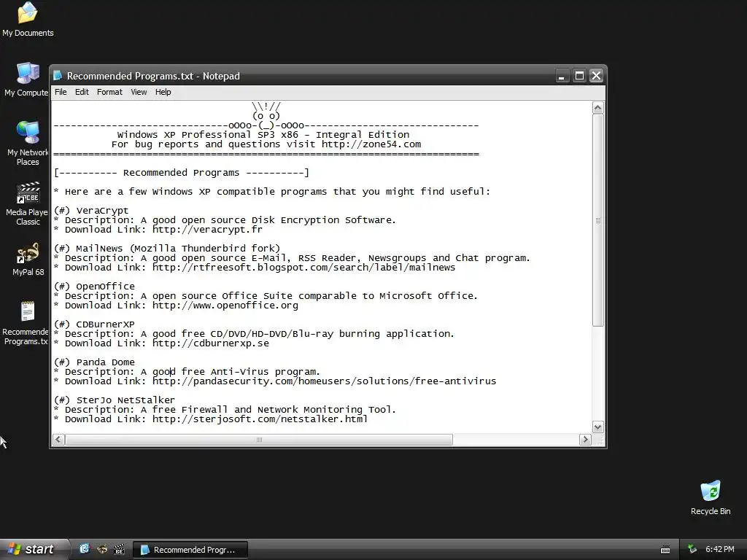Place cursor on http://zone54.com text
This screenshot has height=560, width=747.
371,144
